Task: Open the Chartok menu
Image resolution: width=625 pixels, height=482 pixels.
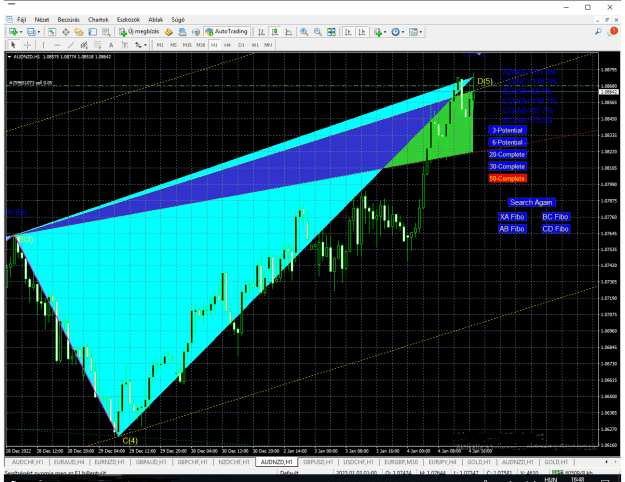Action: point(98,20)
